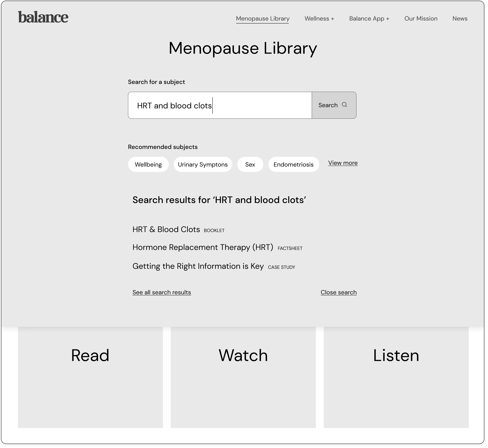Select the Sex subject chip
The image size is (488, 448).
(250, 164)
